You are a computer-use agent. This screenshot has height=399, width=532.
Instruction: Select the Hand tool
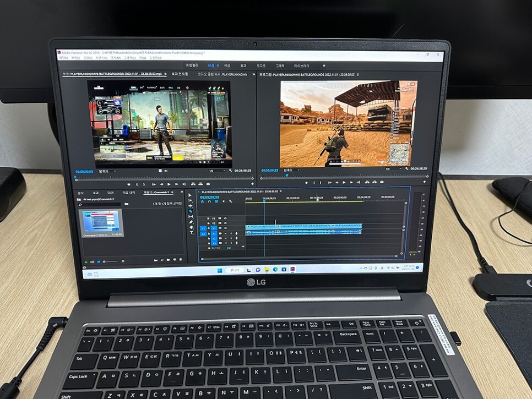pyautogui.click(x=192, y=227)
